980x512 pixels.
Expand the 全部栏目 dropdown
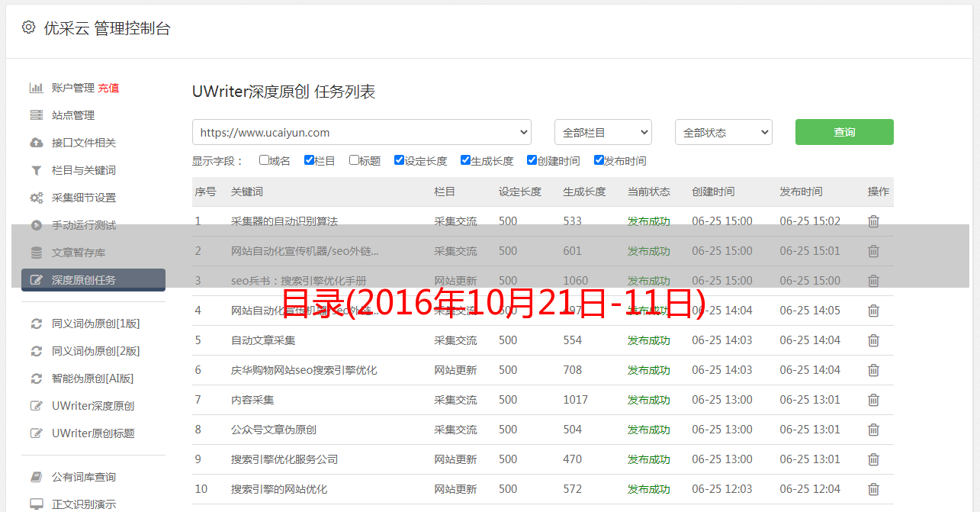click(x=602, y=132)
